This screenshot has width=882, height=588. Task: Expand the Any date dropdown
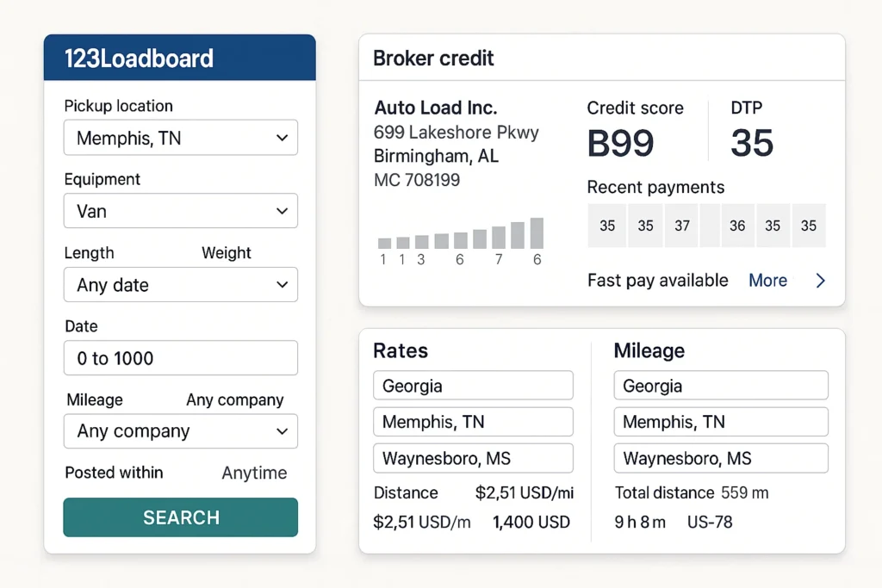point(180,285)
